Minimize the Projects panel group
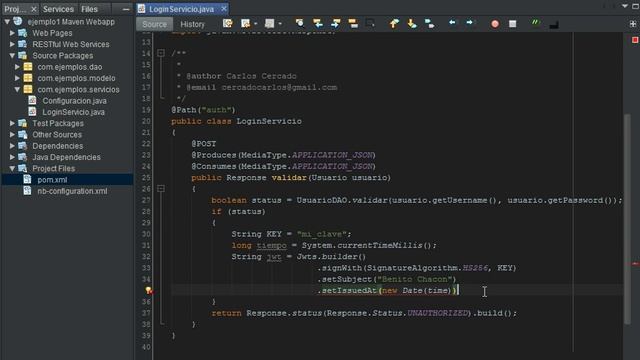The image size is (640, 360). 126,9
